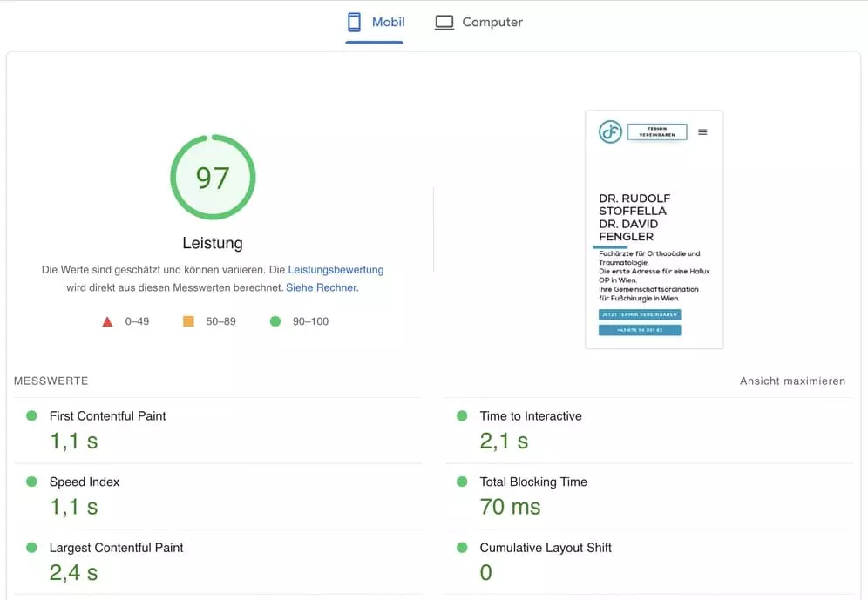Image resolution: width=868 pixels, height=600 pixels.
Task: Select the Largest Contentful Paint label
Action: point(116,548)
